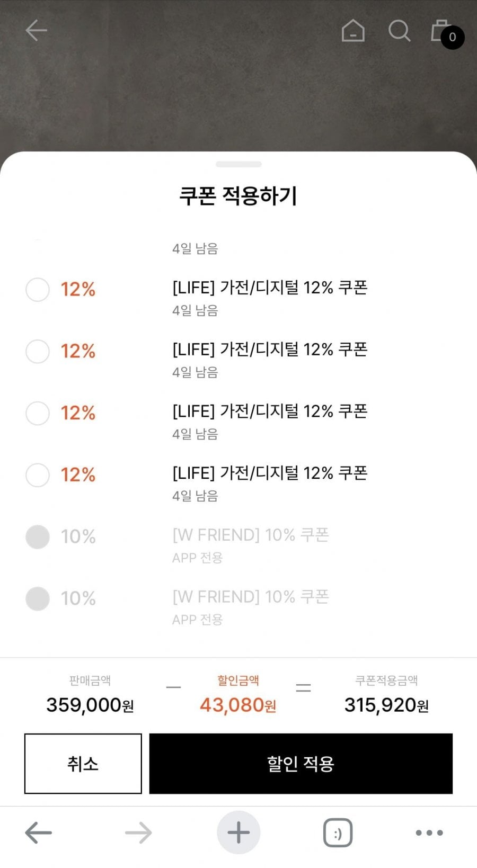Open the shopping bag cart icon
The width and height of the screenshot is (477, 868).
coord(441,30)
